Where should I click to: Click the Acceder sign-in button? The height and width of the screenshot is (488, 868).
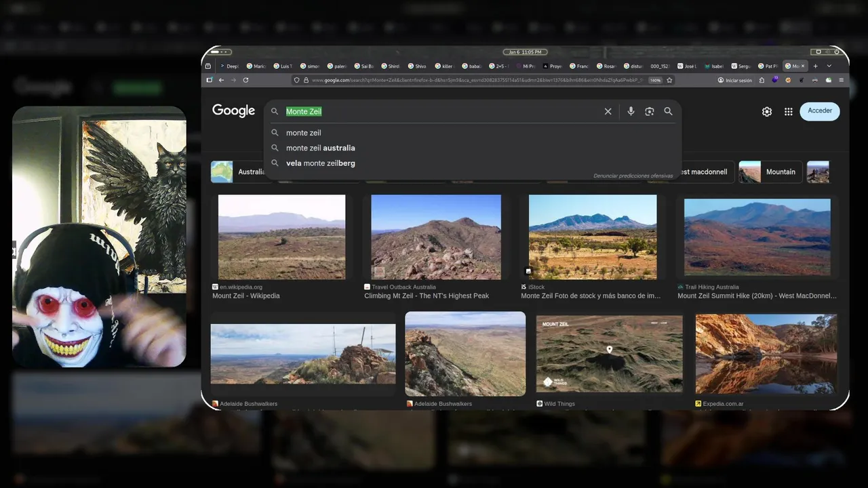[820, 111]
